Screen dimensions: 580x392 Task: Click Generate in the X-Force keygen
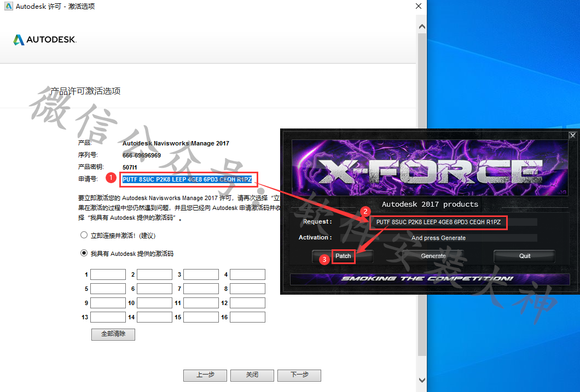pos(433,256)
